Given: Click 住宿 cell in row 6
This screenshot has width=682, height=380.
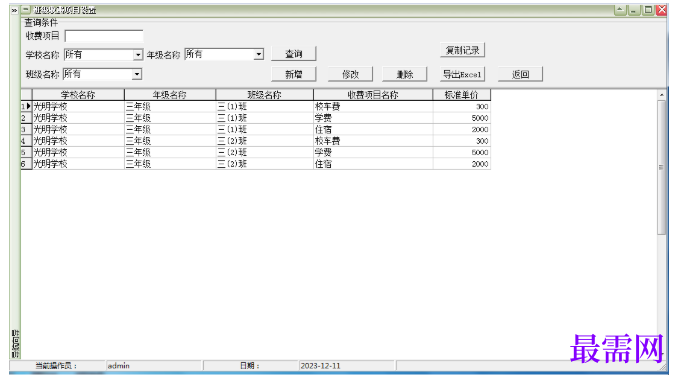Looking at the screenshot, I should coord(373,164).
